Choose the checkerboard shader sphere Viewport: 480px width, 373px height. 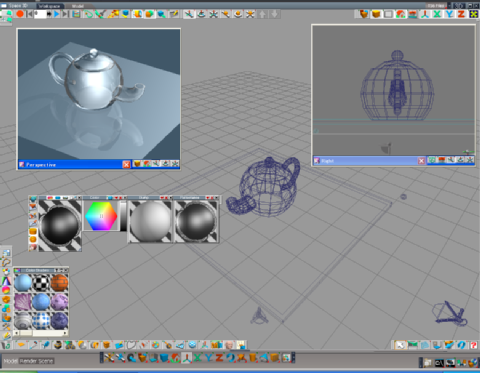click(x=41, y=283)
